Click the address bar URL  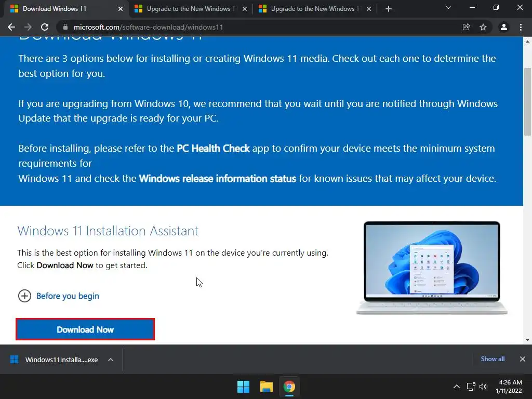148,27
